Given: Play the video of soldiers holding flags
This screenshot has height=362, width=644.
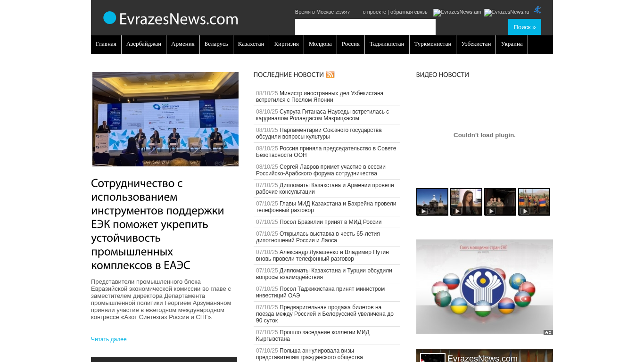Looking at the screenshot, I should pyautogui.click(x=534, y=202).
